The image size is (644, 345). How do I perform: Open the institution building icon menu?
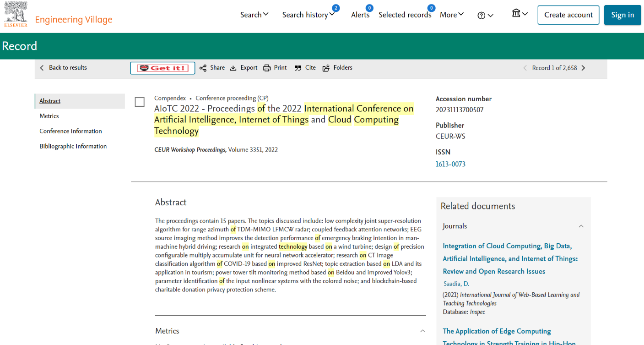point(520,14)
